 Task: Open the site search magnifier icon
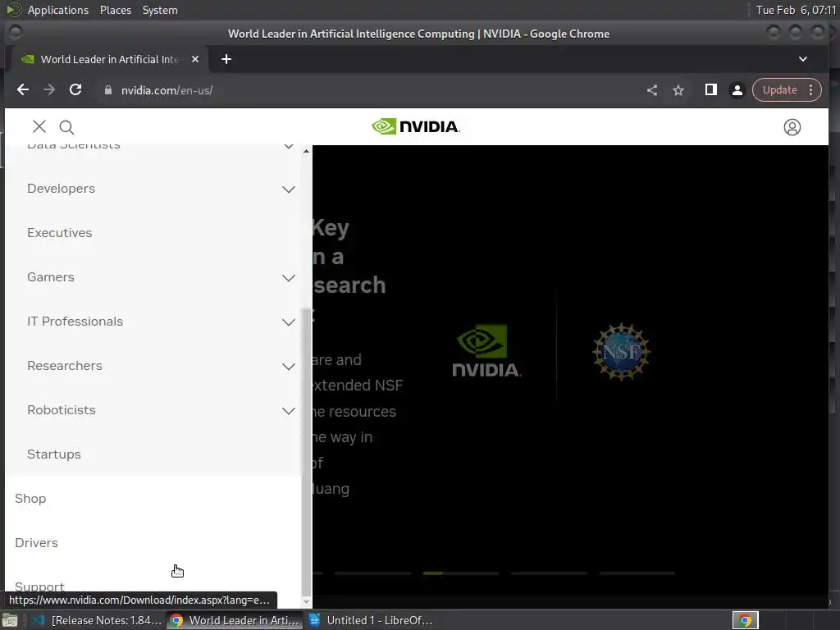66,127
